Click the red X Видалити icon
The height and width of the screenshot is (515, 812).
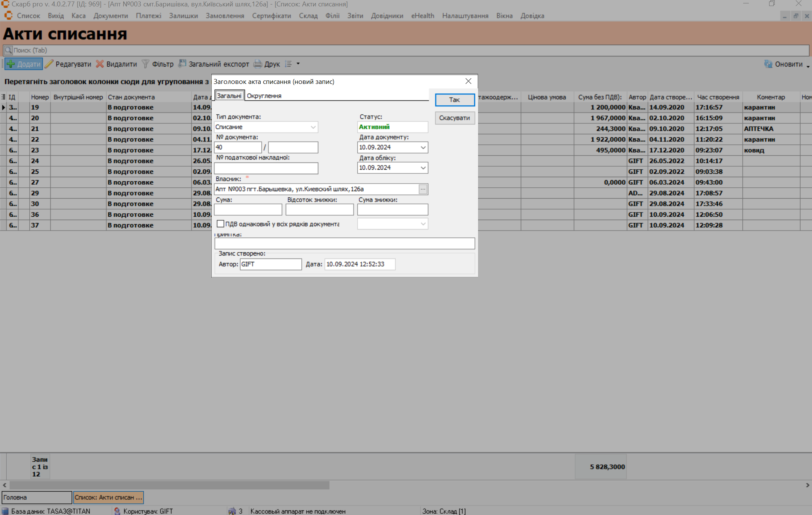pos(100,64)
